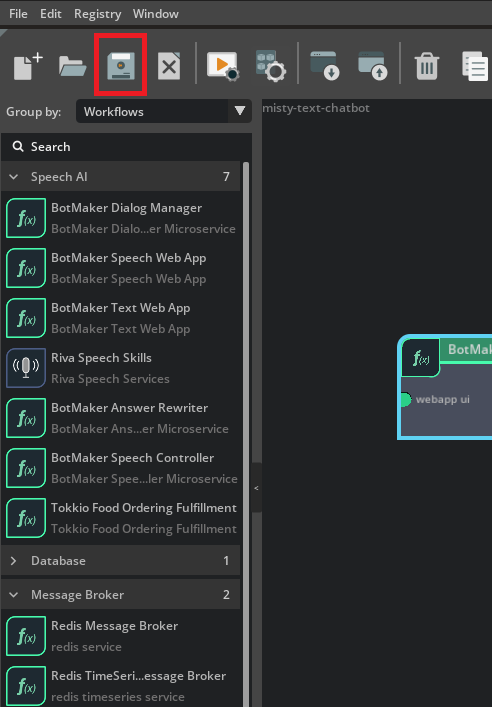Image resolution: width=492 pixels, height=707 pixels.
Task: Click the redis timeseries service subtitle
Action: pyautogui.click(x=118, y=697)
